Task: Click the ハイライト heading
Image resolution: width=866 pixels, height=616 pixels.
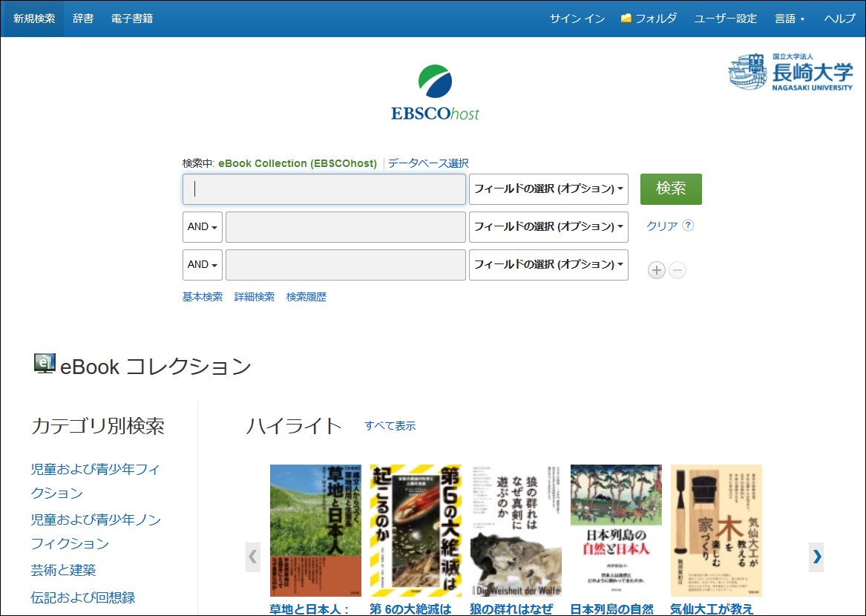Action: click(x=293, y=426)
